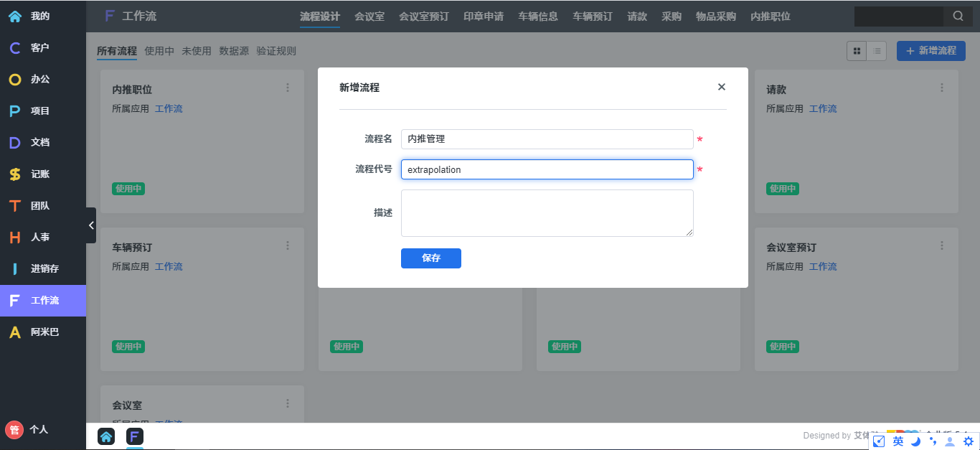Screen dimensions: 980x450
Task: Select the 使用中 filter tab
Action: pyautogui.click(x=159, y=51)
